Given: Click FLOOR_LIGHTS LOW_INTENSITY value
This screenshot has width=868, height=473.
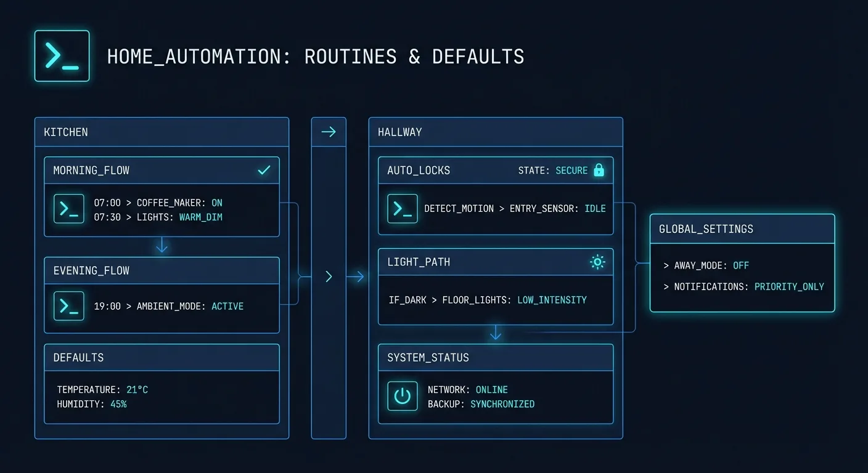Looking at the screenshot, I should click(x=552, y=300).
